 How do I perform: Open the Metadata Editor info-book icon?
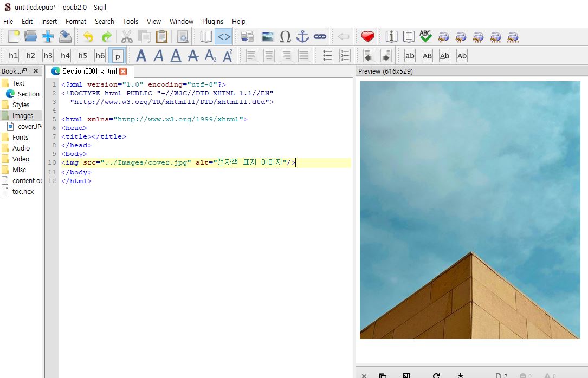(391, 37)
